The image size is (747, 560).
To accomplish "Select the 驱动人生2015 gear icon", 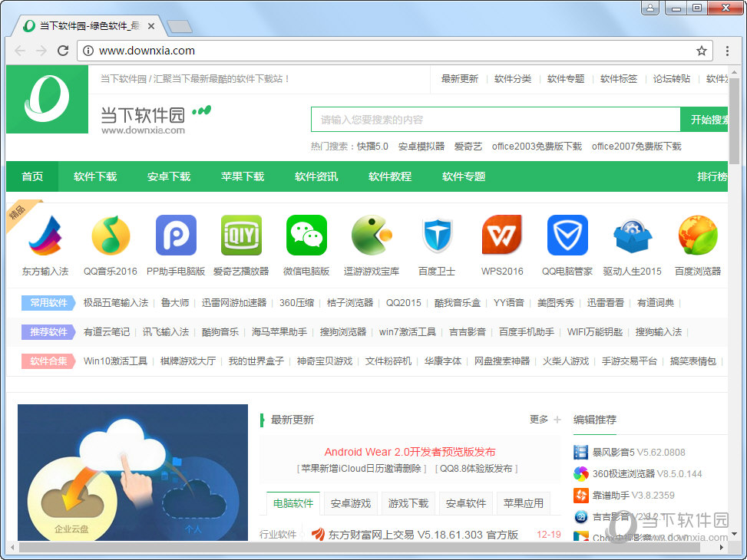I will pos(632,235).
